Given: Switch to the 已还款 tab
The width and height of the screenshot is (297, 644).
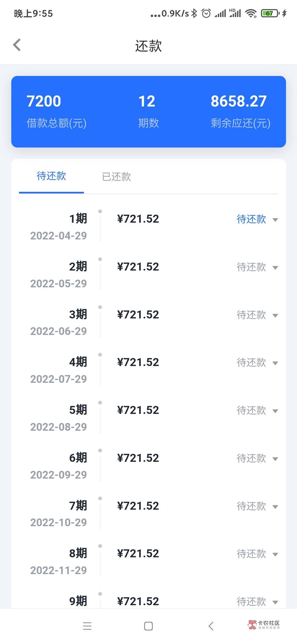Looking at the screenshot, I should 116,177.
